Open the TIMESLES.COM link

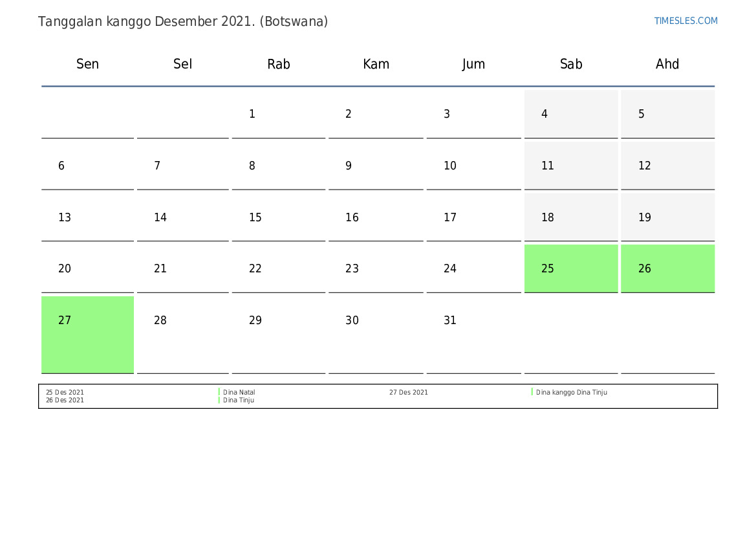point(686,21)
